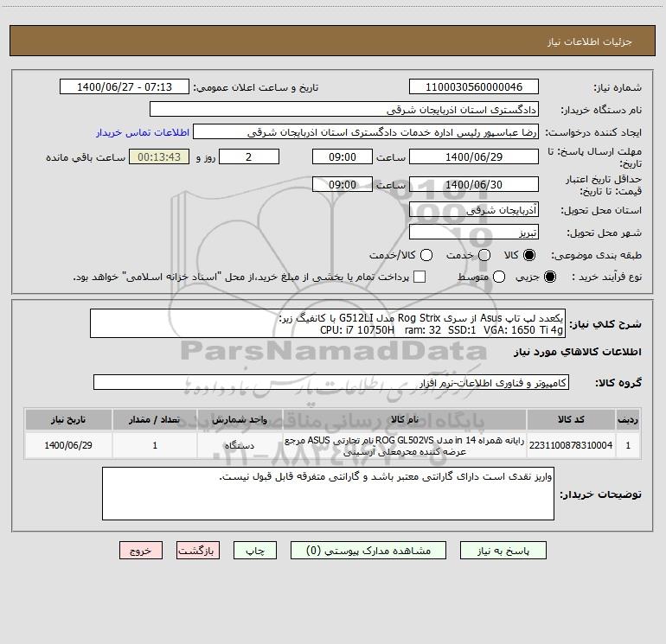Image resolution: width=666 pixels, height=644 pixels.
Task: Click the تاریخ نیاز column header
Action: (x=68, y=419)
